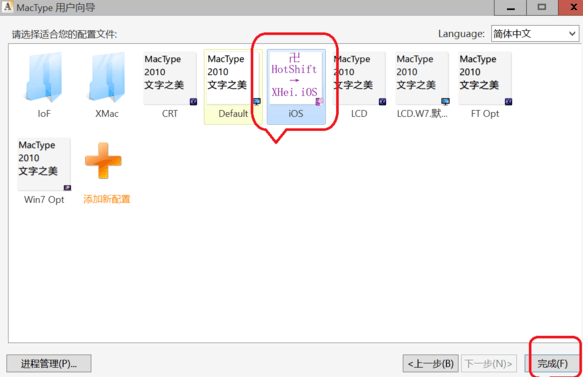Image resolution: width=583 pixels, height=377 pixels.
Task: Click the disabled 下一步(N)> button
Action: (489, 363)
